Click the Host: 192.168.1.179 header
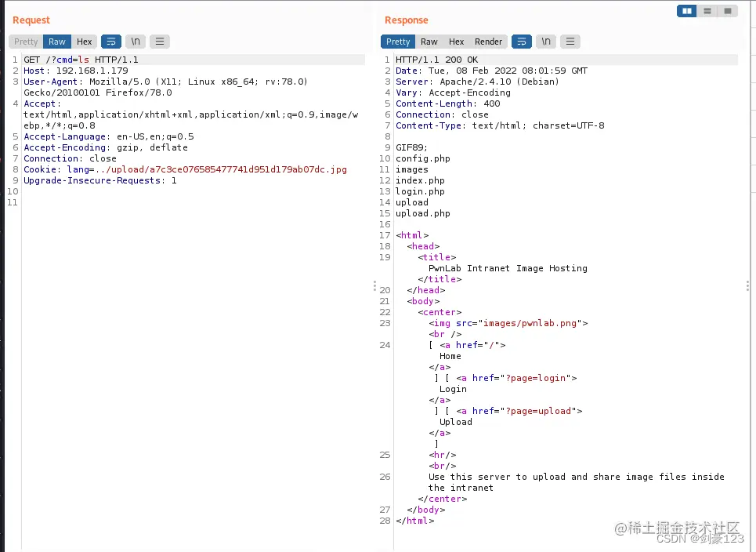The image size is (756, 552). (x=76, y=71)
